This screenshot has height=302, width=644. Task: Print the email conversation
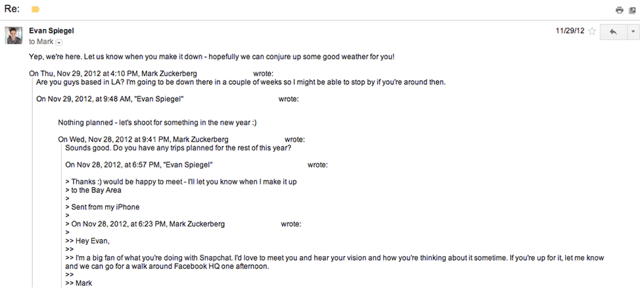(x=618, y=10)
